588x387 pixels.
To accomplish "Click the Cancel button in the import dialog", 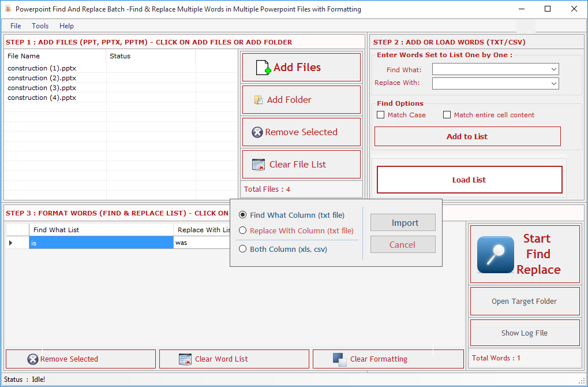I will (403, 245).
